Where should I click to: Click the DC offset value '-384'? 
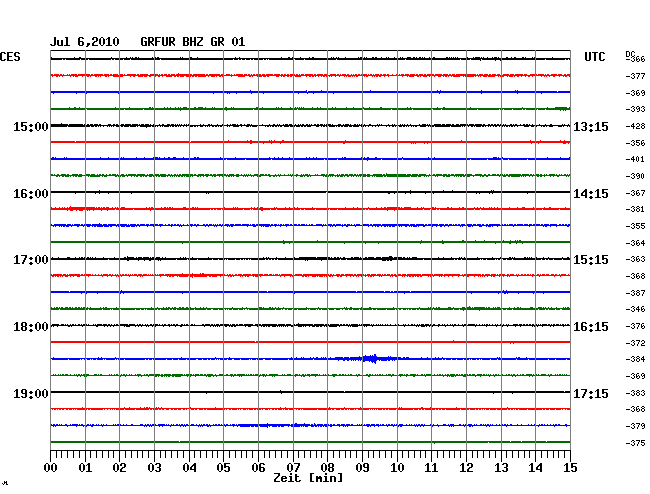635,359
